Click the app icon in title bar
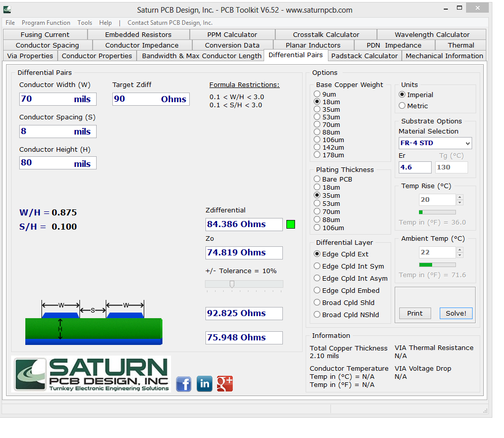Image resolution: width=504 pixels, height=438 pixels. point(7,10)
